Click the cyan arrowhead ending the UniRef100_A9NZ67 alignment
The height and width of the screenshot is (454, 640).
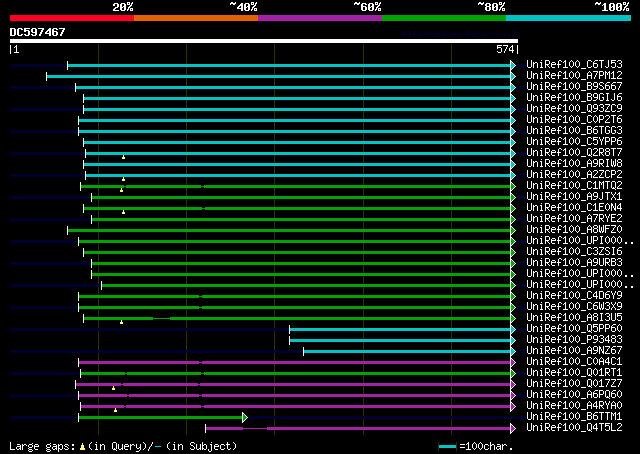coord(513,352)
